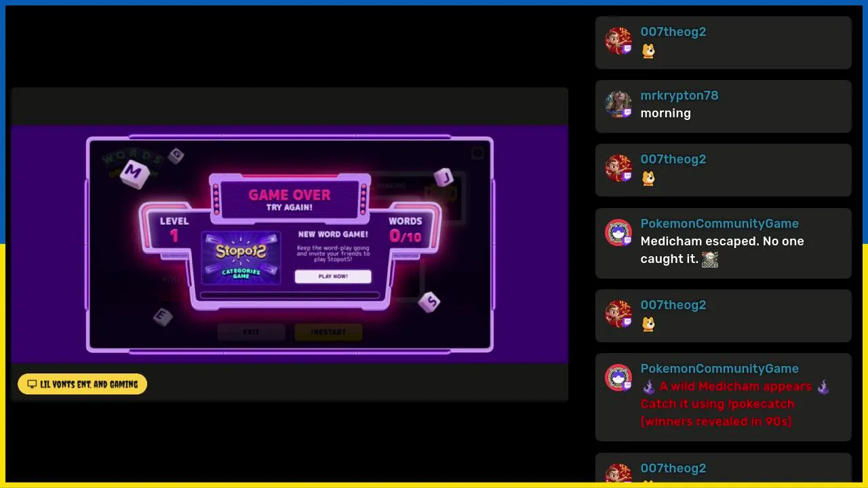Viewport: 868px width, 488px height.
Task: Click the PLAY NOW! button
Action: [x=333, y=277]
